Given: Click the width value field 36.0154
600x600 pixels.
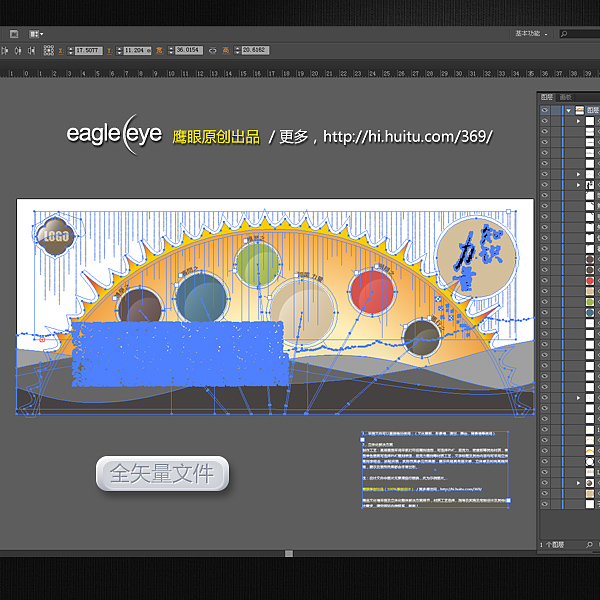Looking at the screenshot, I should click(x=189, y=50).
